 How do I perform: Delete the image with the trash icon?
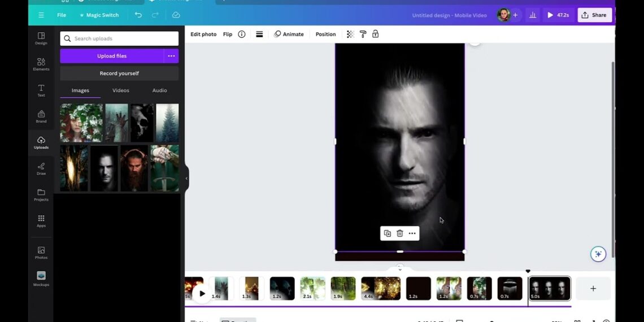click(399, 233)
